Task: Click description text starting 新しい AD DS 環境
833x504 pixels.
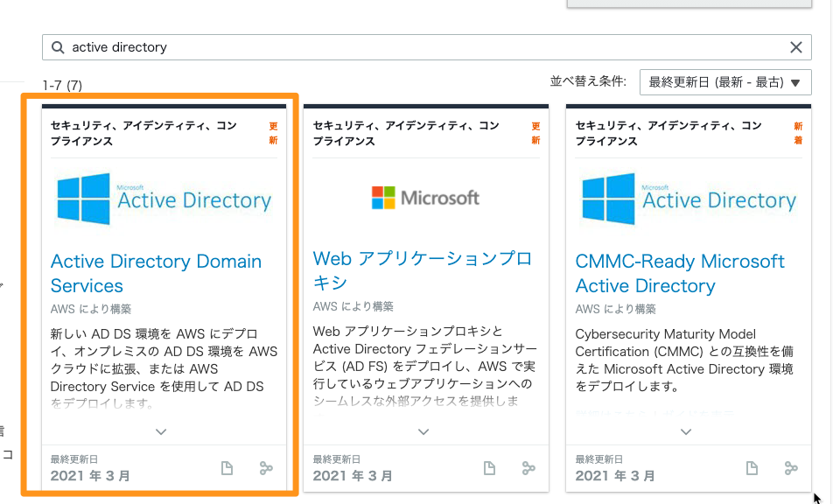Action: pos(164,368)
